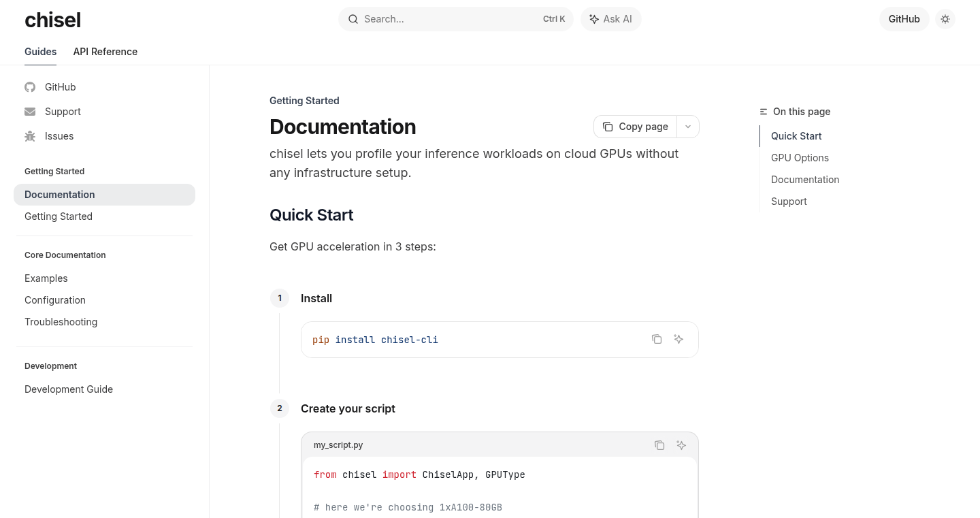This screenshot has width=980, height=518.
Task: Click the Core Documentation section label
Action: click(x=65, y=255)
